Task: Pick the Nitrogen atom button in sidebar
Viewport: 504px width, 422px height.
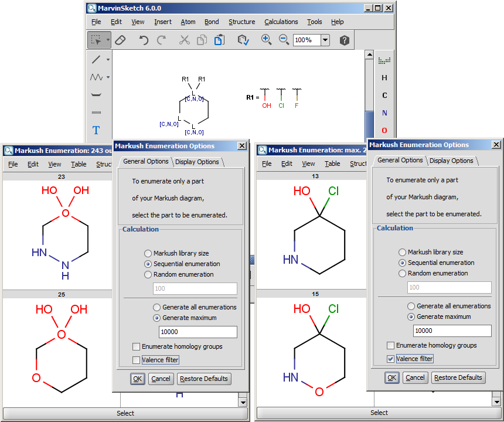Action: [x=384, y=113]
